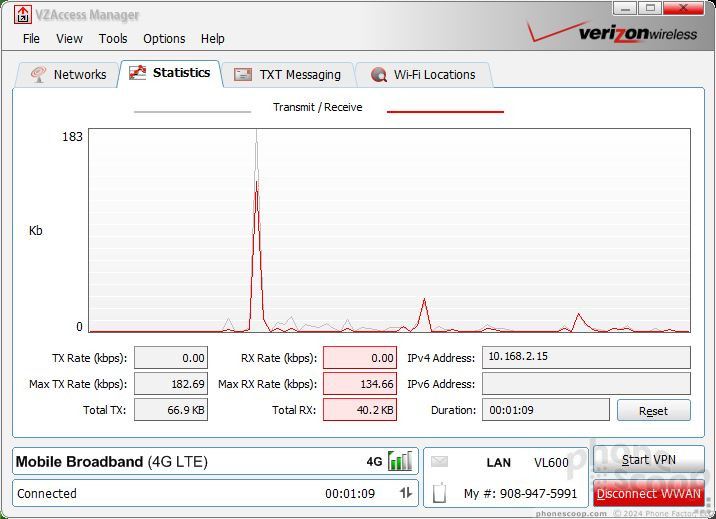Image resolution: width=716 pixels, height=519 pixels.
Task: Open the Wi-Fi Locations tab
Action: coord(424,75)
